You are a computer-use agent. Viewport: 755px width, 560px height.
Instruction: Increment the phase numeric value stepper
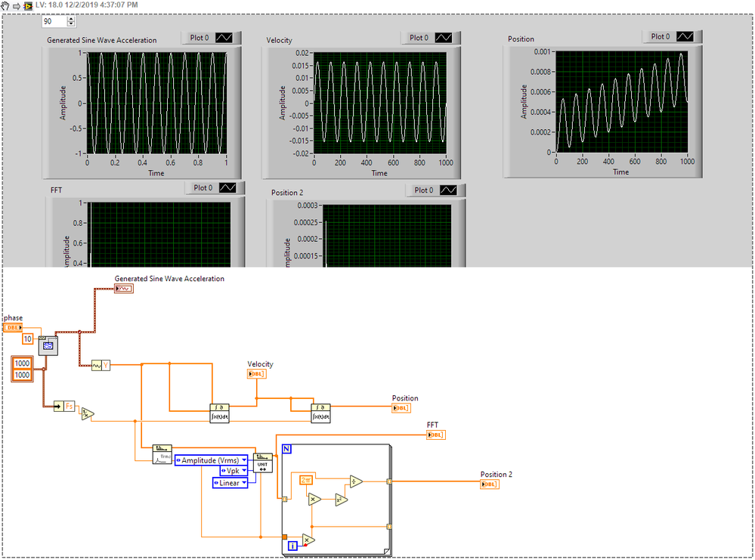click(x=71, y=19)
